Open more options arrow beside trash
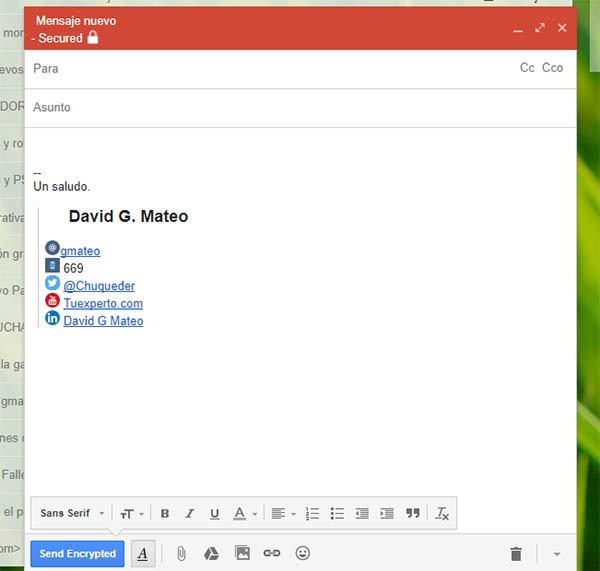Image resolution: width=600 pixels, height=571 pixels. (557, 554)
